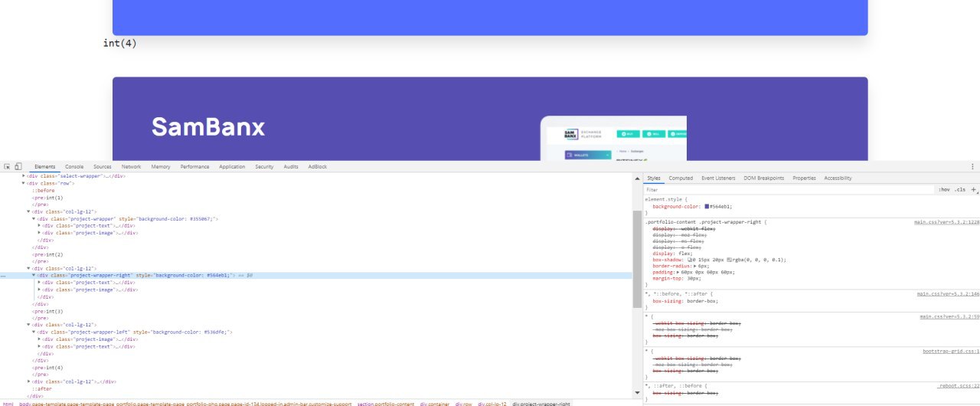Collapse the div class row node
Image resolution: width=980 pixels, height=406 pixels.
[24, 183]
